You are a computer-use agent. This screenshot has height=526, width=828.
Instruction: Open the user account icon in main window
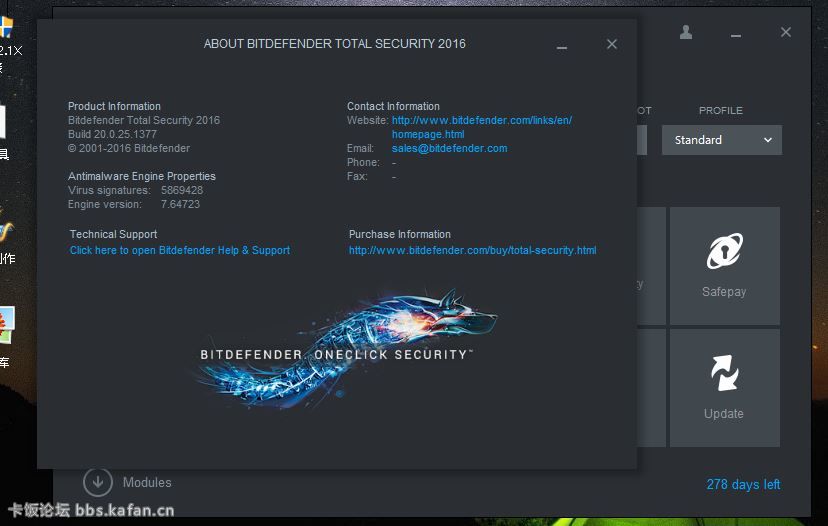685,32
